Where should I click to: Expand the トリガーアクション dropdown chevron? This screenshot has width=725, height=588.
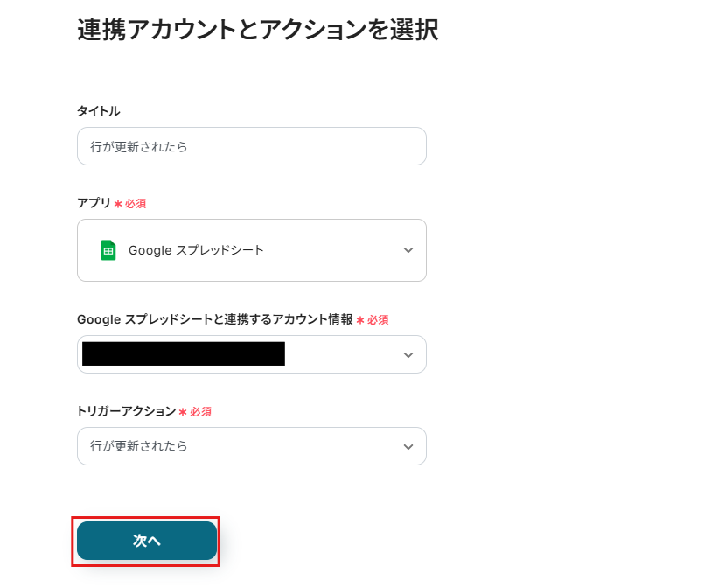408,447
